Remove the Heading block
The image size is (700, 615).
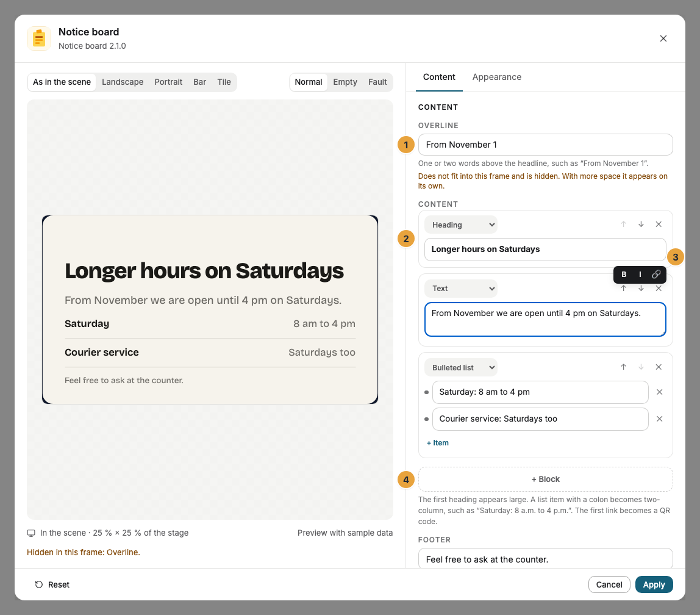coord(659,224)
